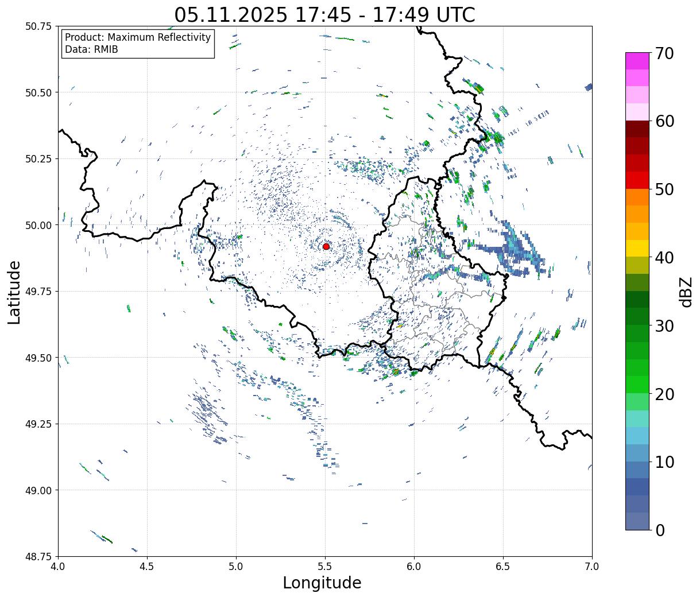This screenshot has width=700, height=597.
Task: Click the latitude tick label "49.25"
Action: click(38, 424)
